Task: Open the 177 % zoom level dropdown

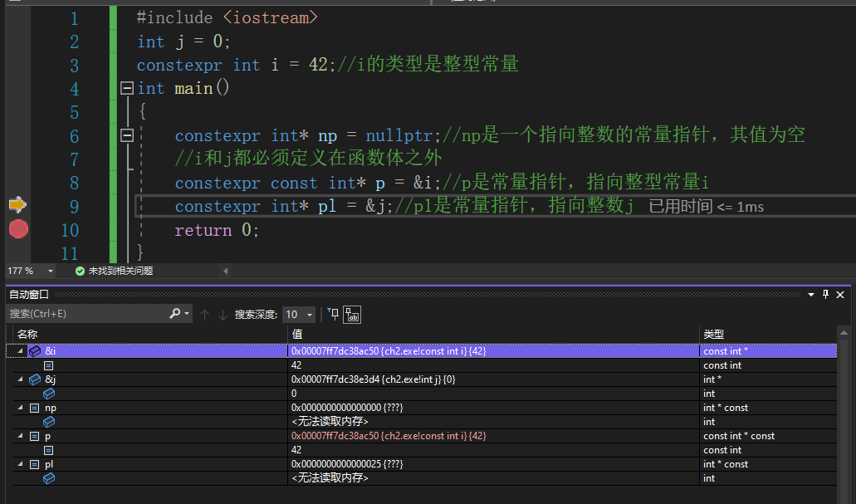Action: pos(51,271)
